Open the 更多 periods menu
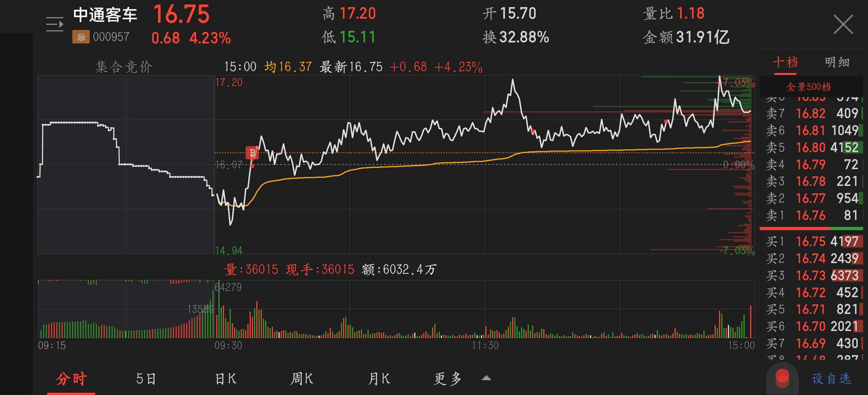This screenshot has width=868, height=395. tap(448, 379)
